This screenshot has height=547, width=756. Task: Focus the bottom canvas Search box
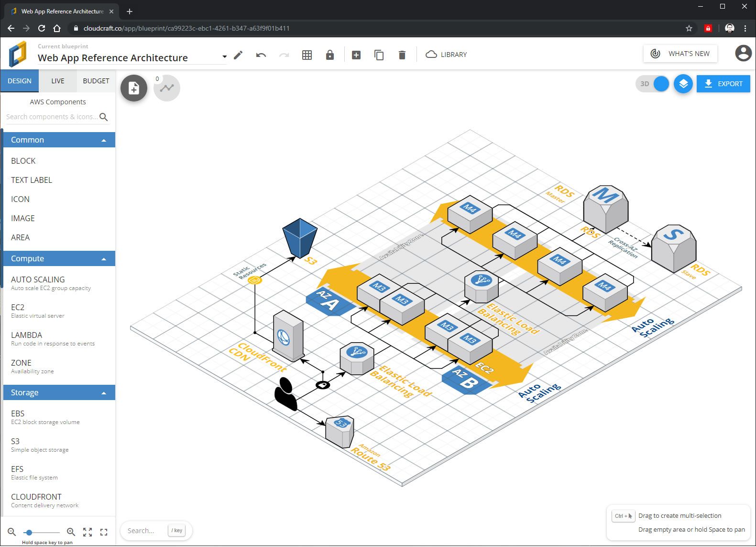pos(156,531)
